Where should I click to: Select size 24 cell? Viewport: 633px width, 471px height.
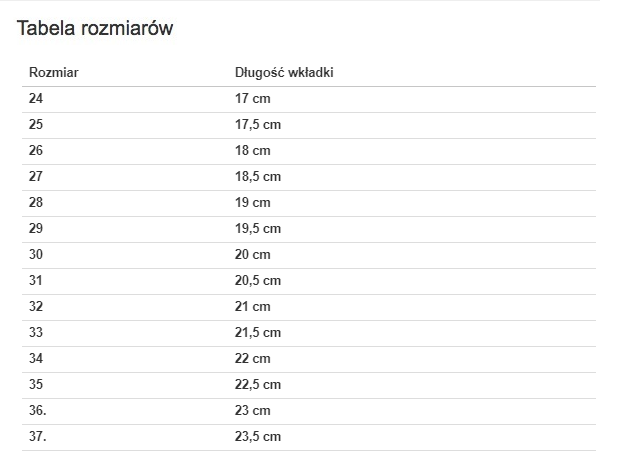click(37, 99)
